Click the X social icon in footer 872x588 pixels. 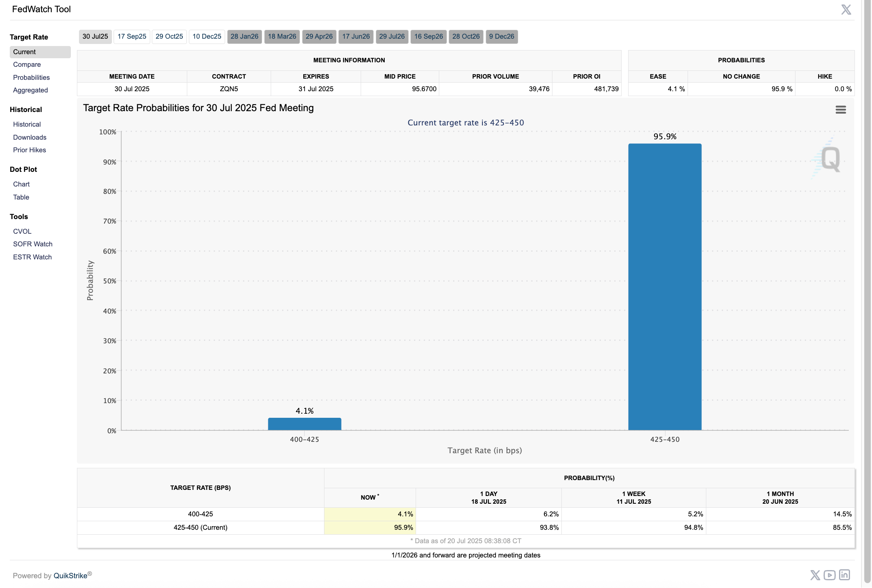(815, 575)
